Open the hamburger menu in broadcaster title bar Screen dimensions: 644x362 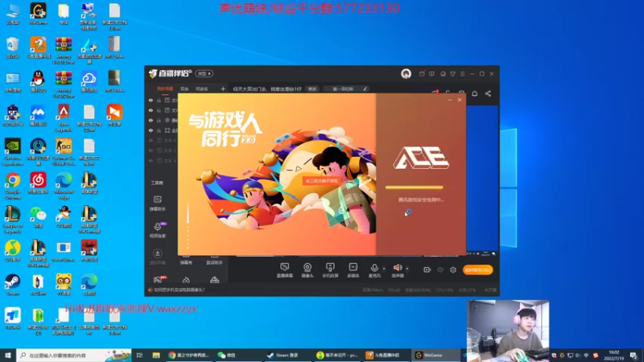click(462, 74)
